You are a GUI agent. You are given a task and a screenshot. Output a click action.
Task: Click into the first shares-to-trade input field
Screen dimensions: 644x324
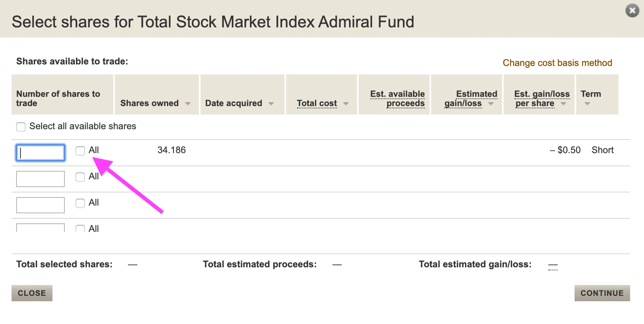[x=40, y=153]
